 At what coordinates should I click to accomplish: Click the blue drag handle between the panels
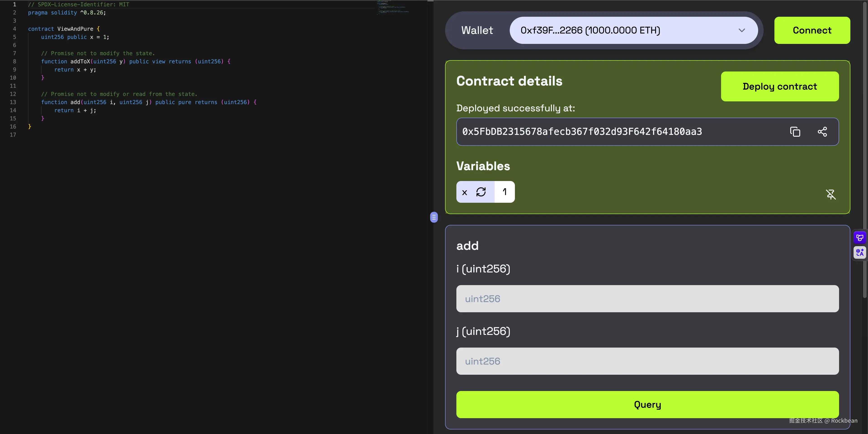434,217
